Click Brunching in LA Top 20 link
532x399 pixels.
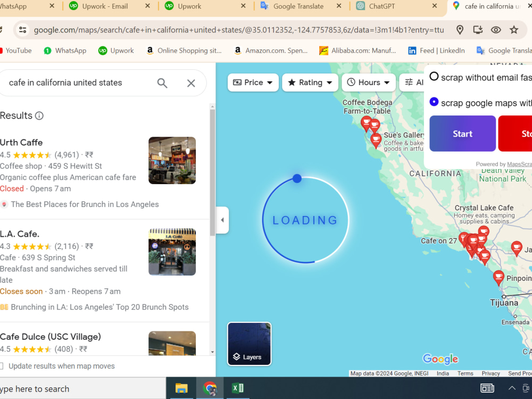(100, 307)
